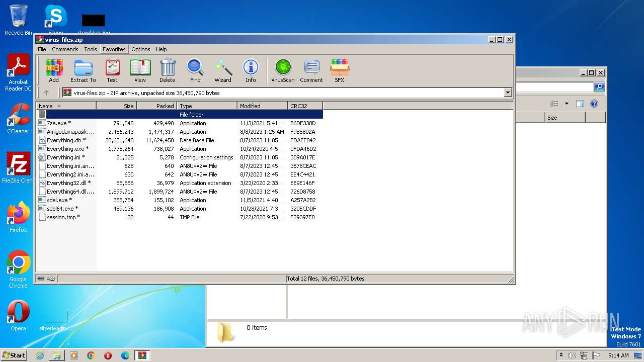
Task: Open File Explorer taskbar icon
Action: [x=57, y=355]
